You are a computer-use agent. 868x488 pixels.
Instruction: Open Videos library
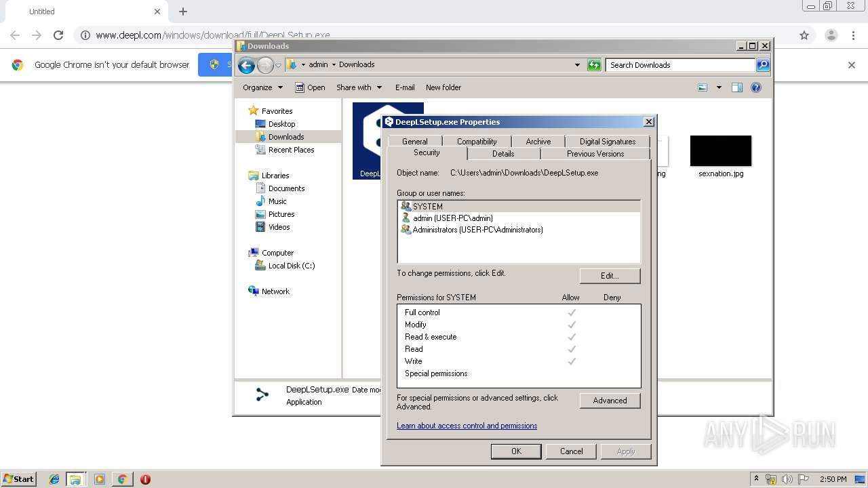[x=279, y=227]
